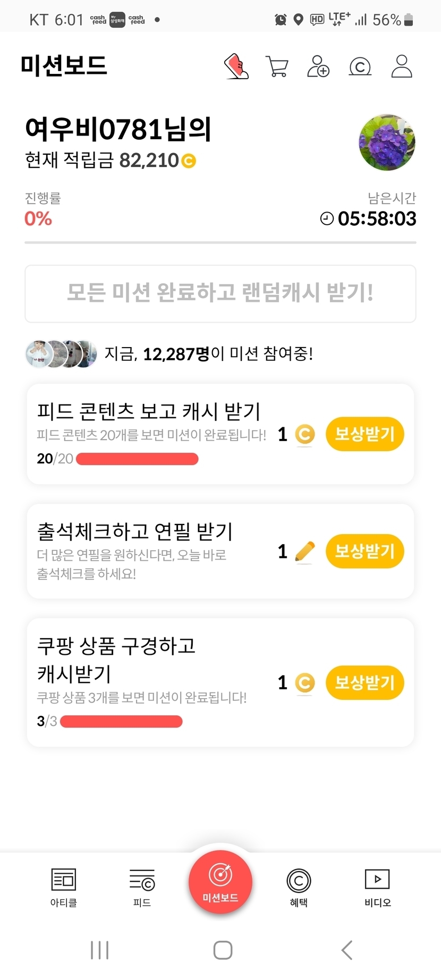Open the cash coin icon in header

360,67
